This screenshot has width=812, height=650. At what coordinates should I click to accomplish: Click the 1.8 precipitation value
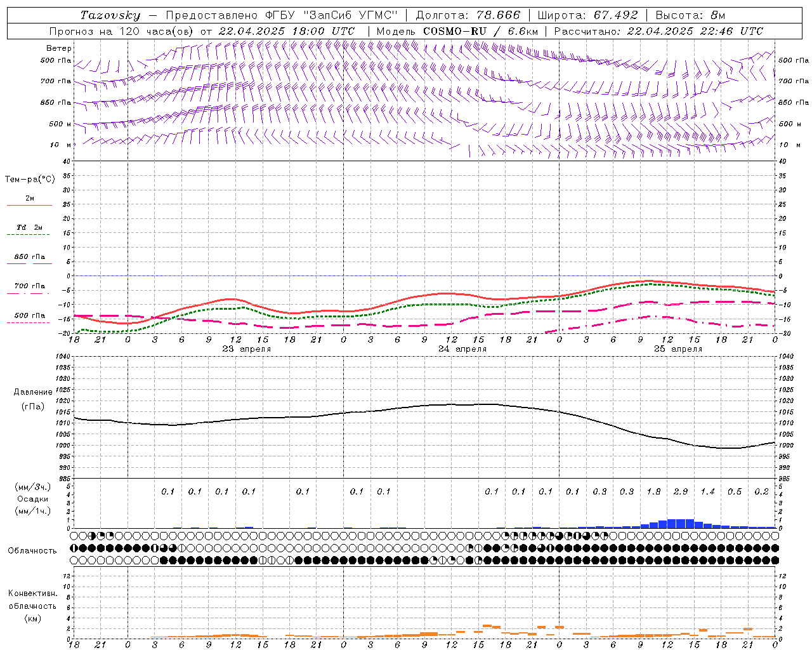[x=653, y=492]
